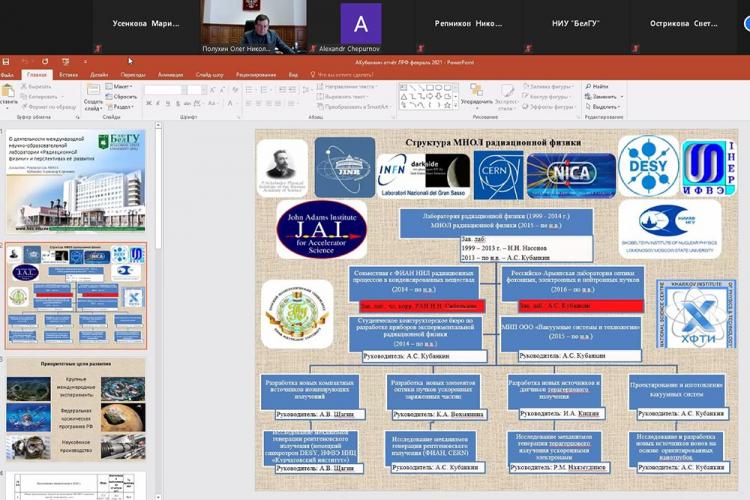The height and width of the screenshot is (500, 750).
Task: Open the Упорядочить arrange tool
Action: 477,93
